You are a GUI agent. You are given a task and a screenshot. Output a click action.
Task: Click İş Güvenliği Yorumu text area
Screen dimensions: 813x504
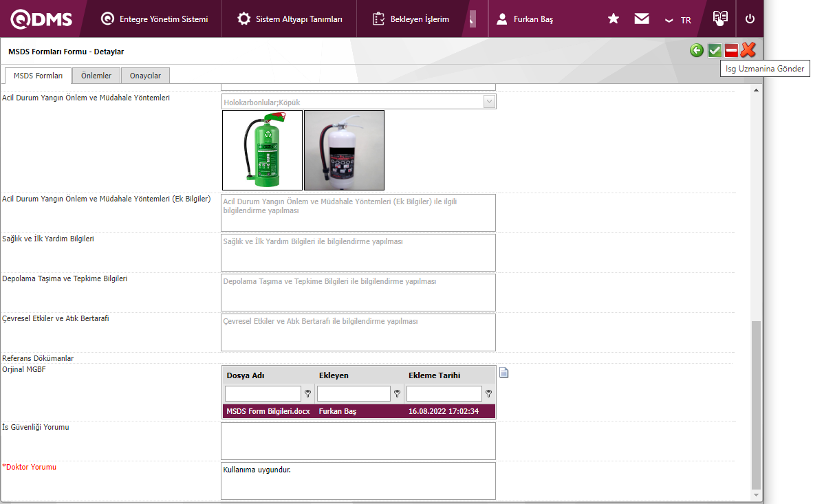click(x=358, y=441)
